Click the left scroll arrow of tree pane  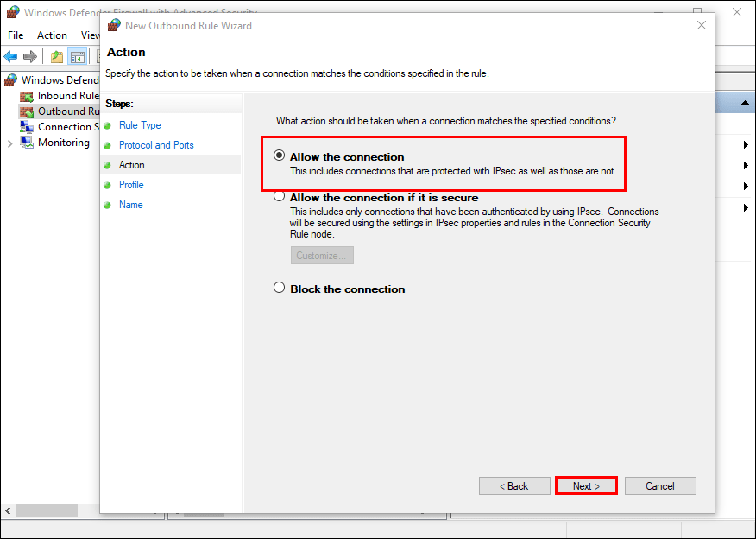point(8,510)
